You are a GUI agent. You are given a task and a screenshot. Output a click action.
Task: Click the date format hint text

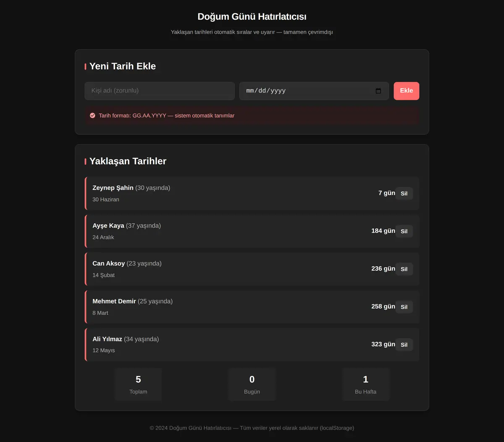(167, 116)
